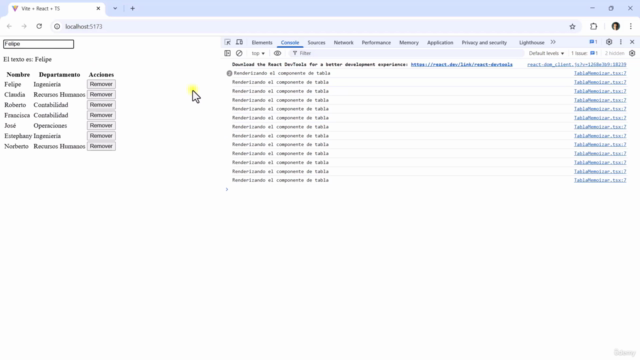Switch to the Sources tab
Image resolution: width=640 pixels, height=360 pixels.
click(x=316, y=42)
